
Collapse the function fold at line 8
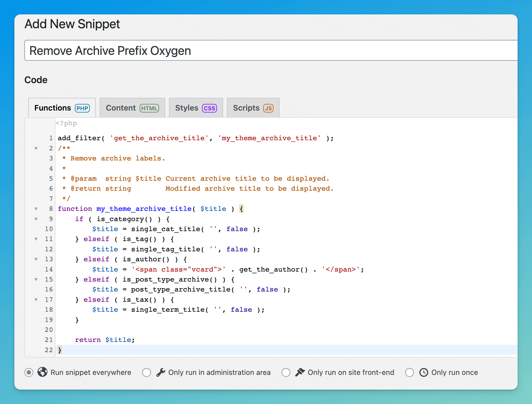coord(36,209)
